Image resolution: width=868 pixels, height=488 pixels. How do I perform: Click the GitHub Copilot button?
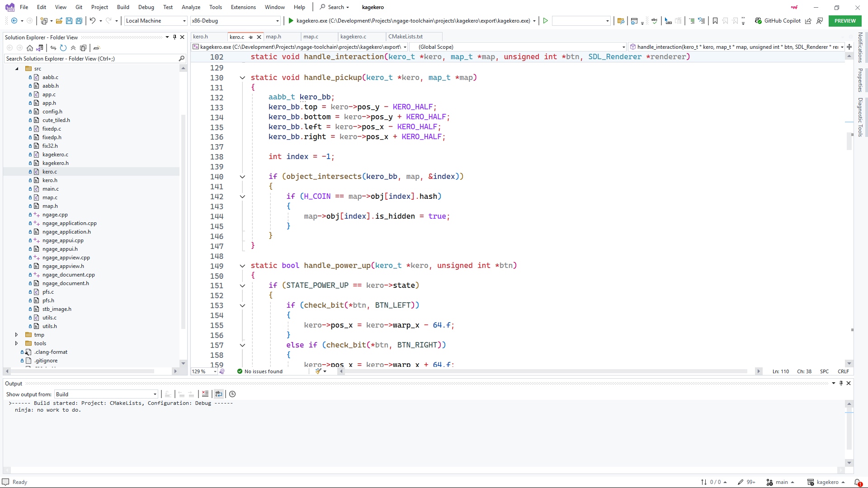[x=778, y=21]
